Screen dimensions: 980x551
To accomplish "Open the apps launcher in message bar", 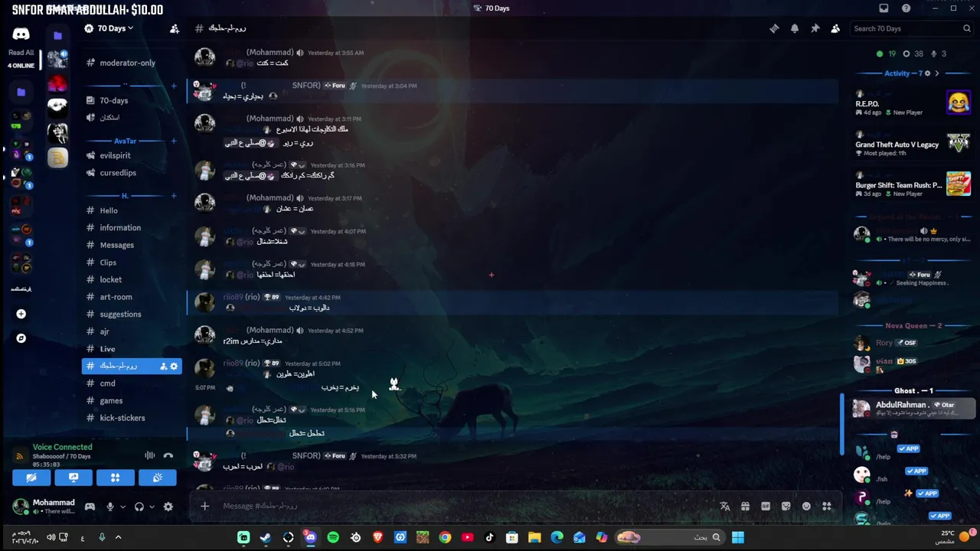I will pos(827,506).
